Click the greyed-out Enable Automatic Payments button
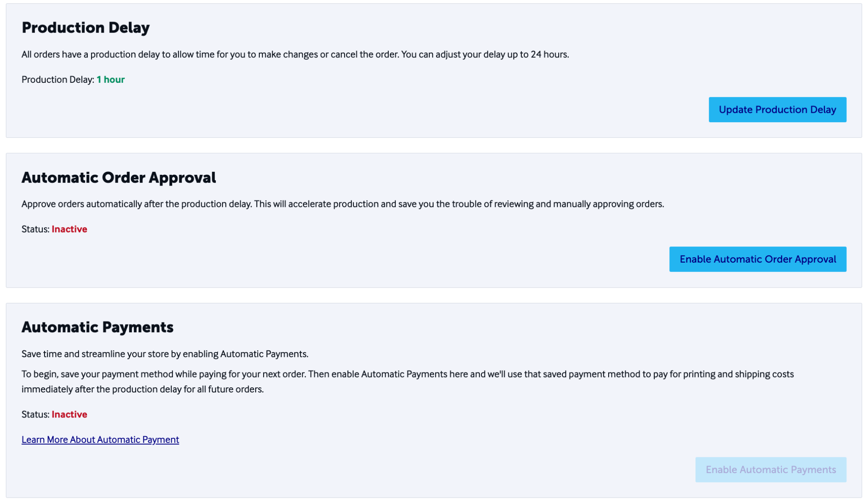 coord(771,470)
